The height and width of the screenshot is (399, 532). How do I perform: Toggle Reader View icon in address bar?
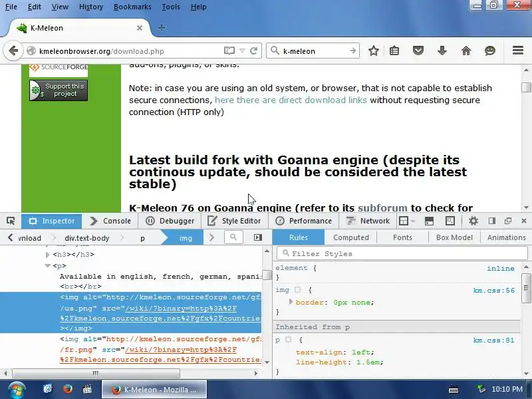229,51
